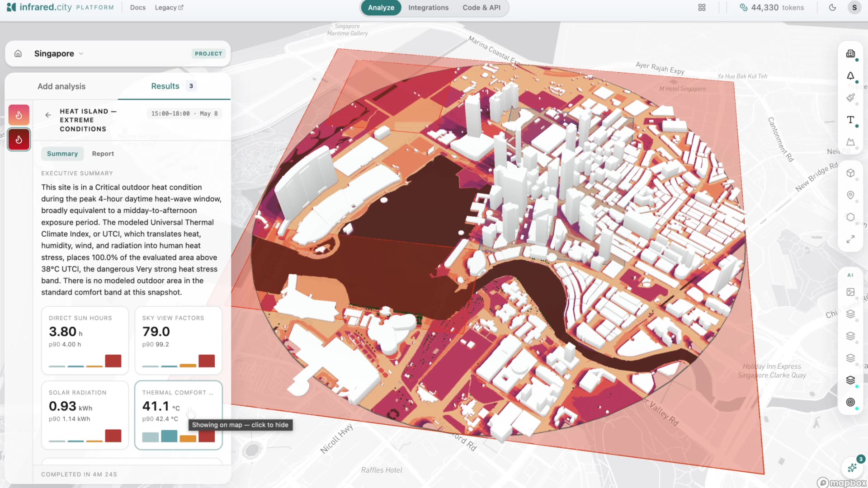Click the 'M Hotel Singapore' map label
This screenshot has width=868, height=488.
(x=683, y=89)
